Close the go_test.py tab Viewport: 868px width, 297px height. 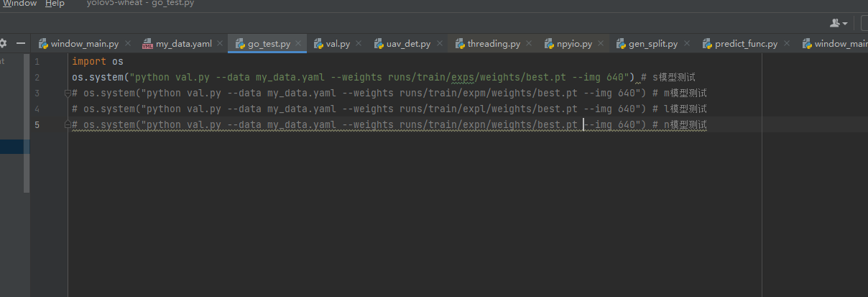pos(299,44)
